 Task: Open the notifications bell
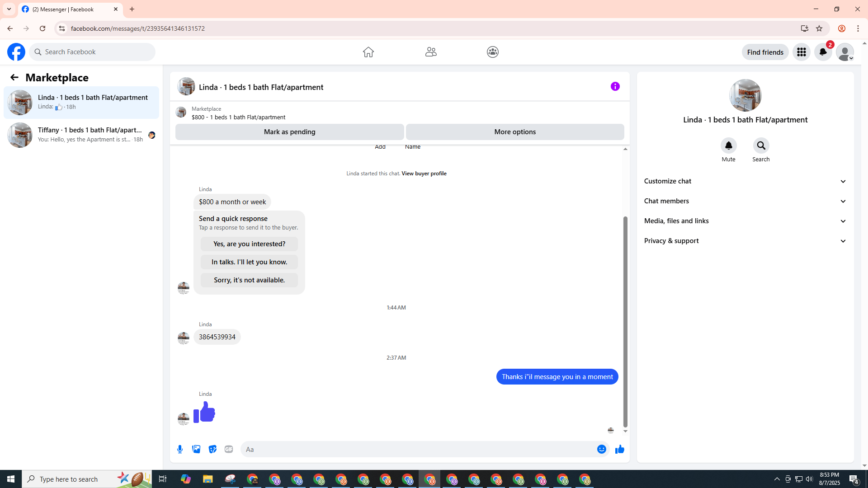tap(823, 52)
